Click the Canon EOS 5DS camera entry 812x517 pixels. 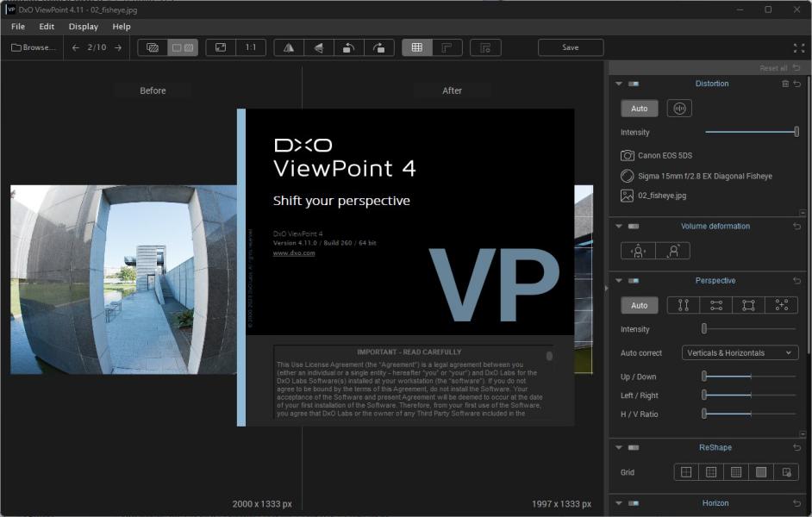pos(656,155)
